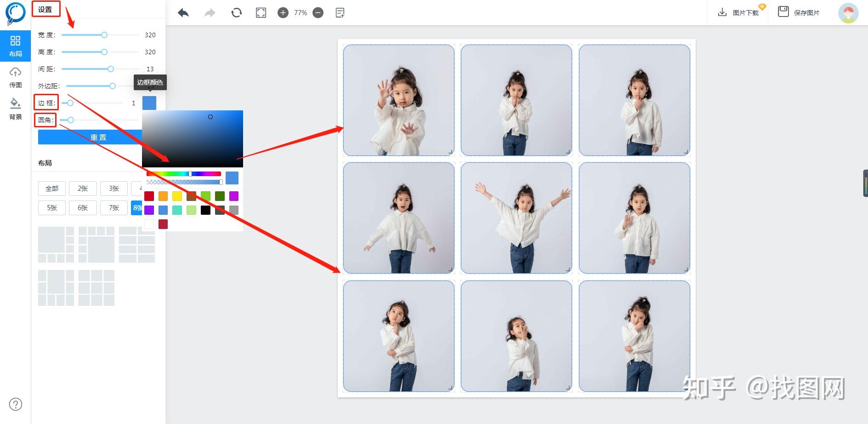The width and height of the screenshot is (868, 424).
Task: Select the 5张 layout filter
Action: click(x=52, y=208)
